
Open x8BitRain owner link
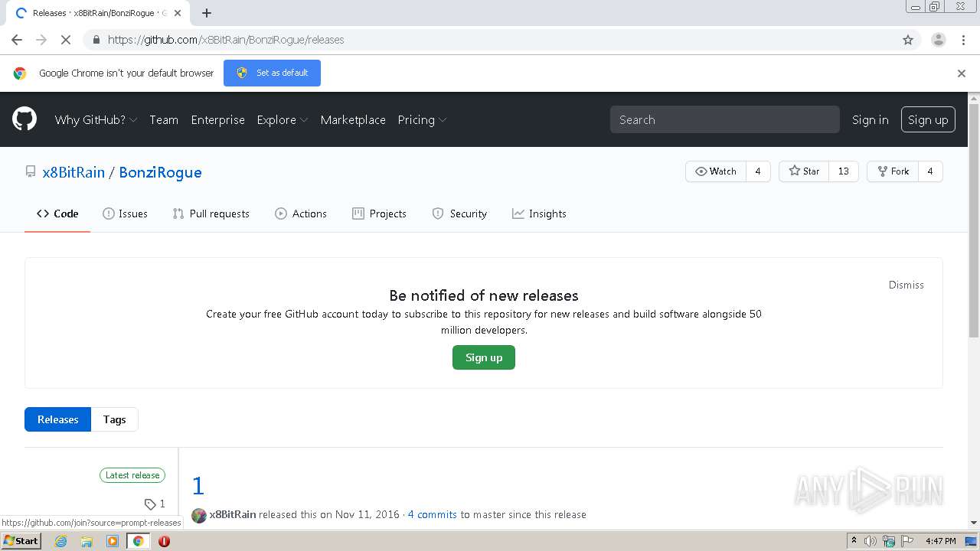tap(73, 172)
